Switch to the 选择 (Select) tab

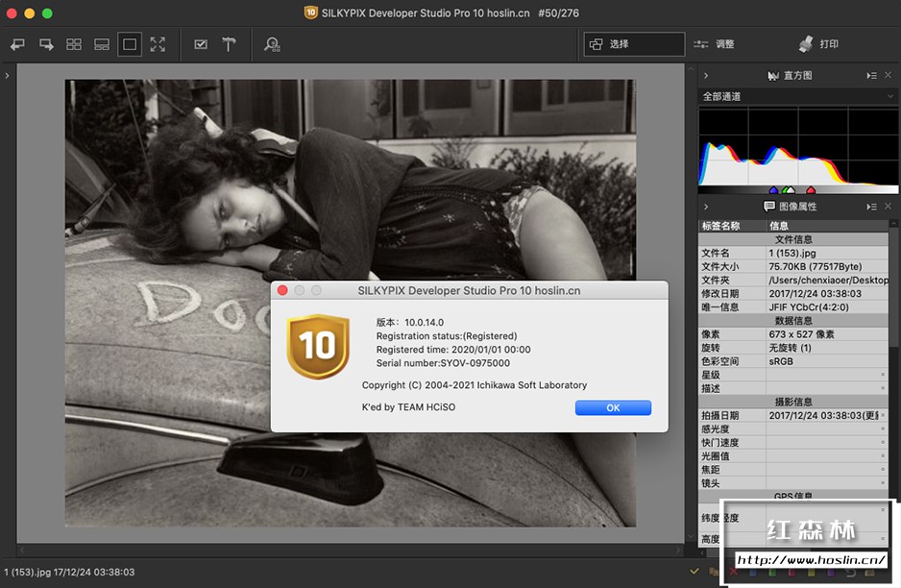pos(634,44)
